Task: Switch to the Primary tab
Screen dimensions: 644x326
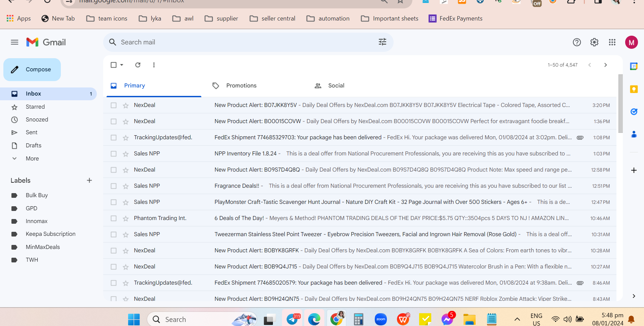Action: (154, 86)
